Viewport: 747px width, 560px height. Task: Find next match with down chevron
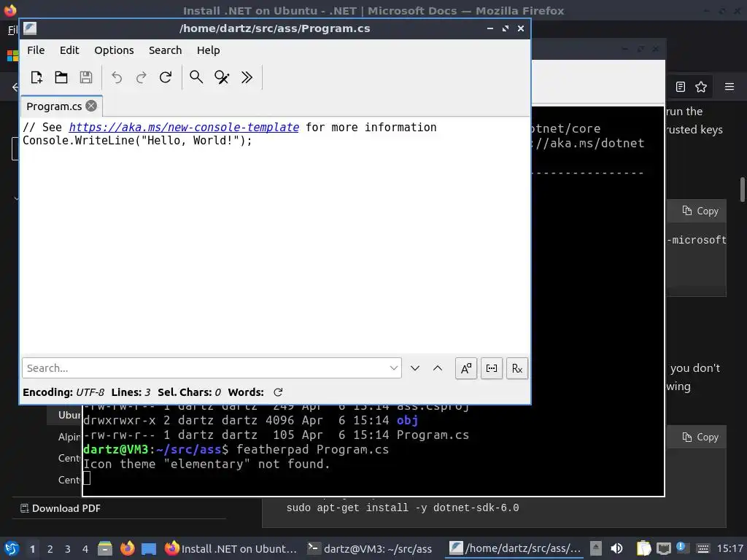(415, 368)
